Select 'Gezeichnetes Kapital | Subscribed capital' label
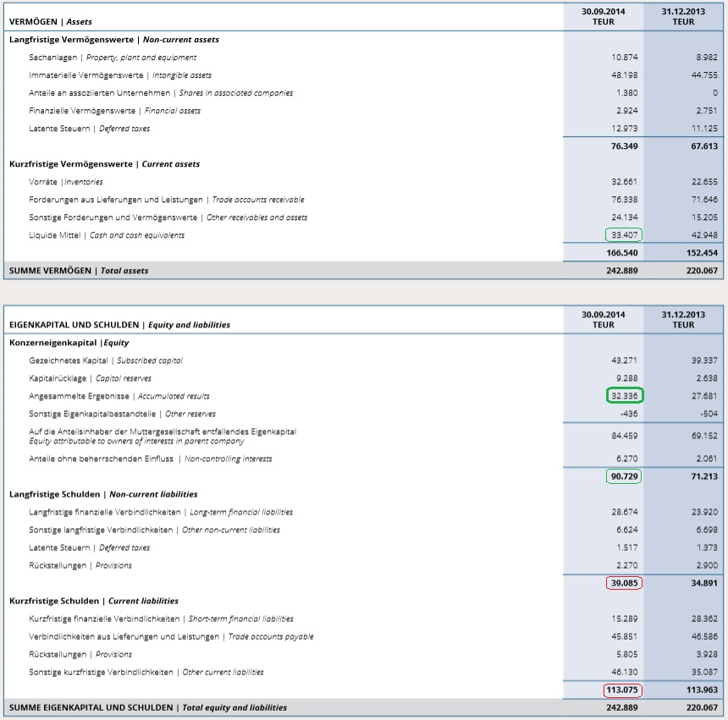This screenshot has height=720, width=728. pyautogui.click(x=106, y=360)
